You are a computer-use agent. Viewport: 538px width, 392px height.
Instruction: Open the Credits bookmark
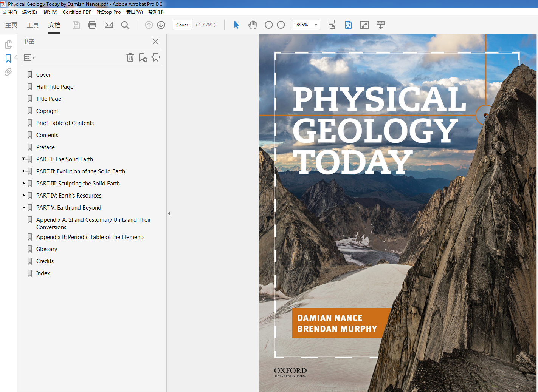coord(45,261)
